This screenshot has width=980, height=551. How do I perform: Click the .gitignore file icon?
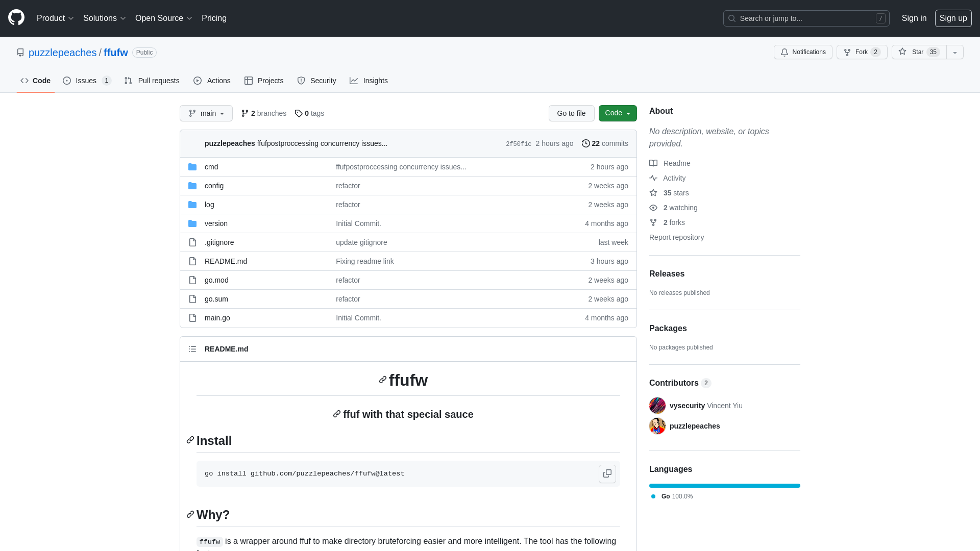pos(192,242)
